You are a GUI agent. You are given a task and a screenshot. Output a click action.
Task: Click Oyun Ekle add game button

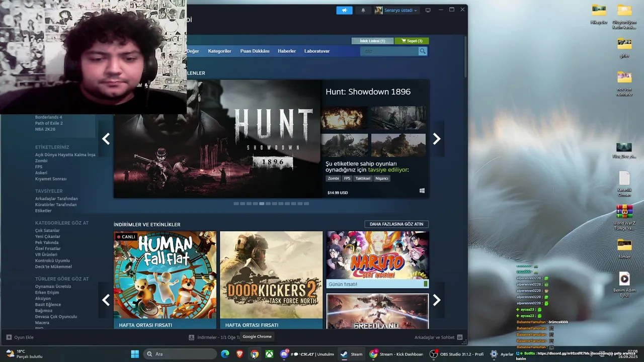coord(20,337)
